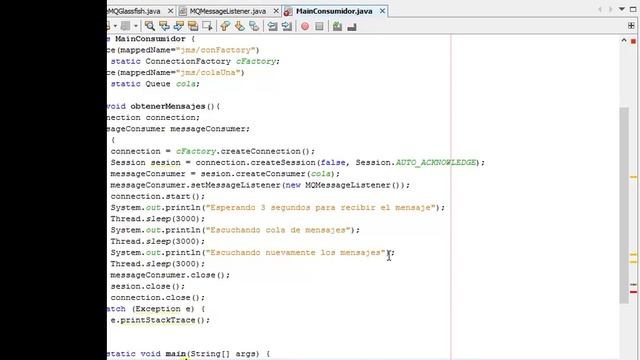The width and height of the screenshot is (640, 360).
Task: Click the createConnection() call
Action: pyautogui.click(x=265, y=151)
